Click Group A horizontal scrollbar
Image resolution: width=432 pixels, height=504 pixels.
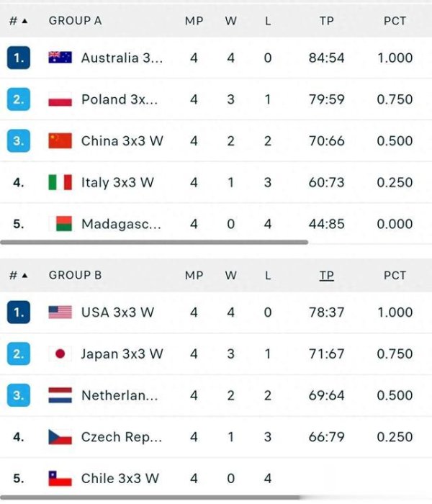[x=154, y=242]
